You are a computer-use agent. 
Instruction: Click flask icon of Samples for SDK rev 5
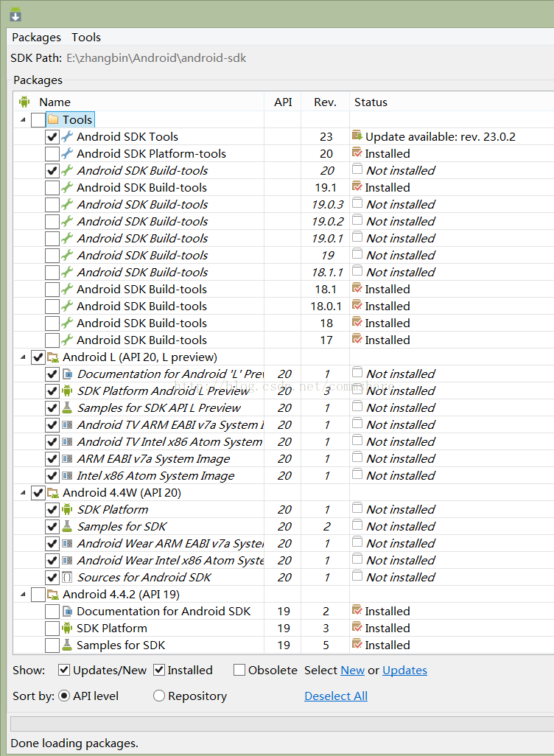coord(68,645)
